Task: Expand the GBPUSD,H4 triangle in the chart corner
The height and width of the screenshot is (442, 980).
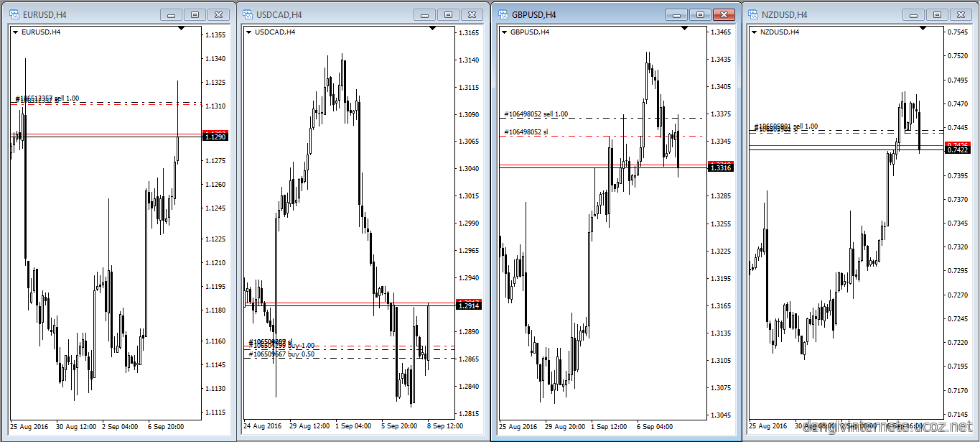Action: [x=504, y=32]
